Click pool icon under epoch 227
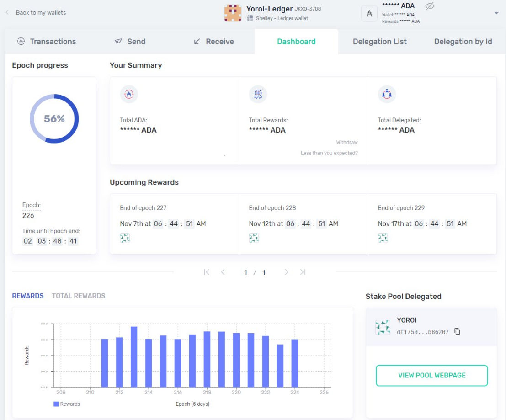This screenshot has width=506, height=420. tap(125, 238)
